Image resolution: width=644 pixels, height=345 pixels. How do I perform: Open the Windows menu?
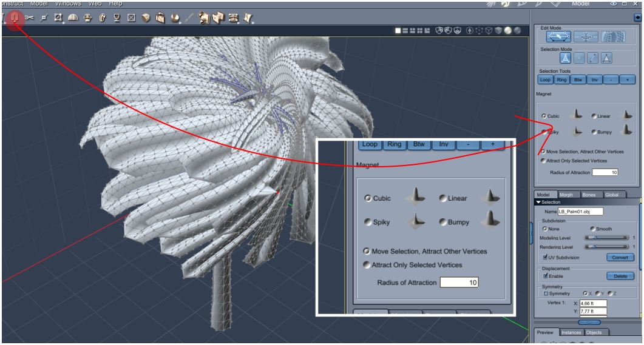[x=68, y=3]
